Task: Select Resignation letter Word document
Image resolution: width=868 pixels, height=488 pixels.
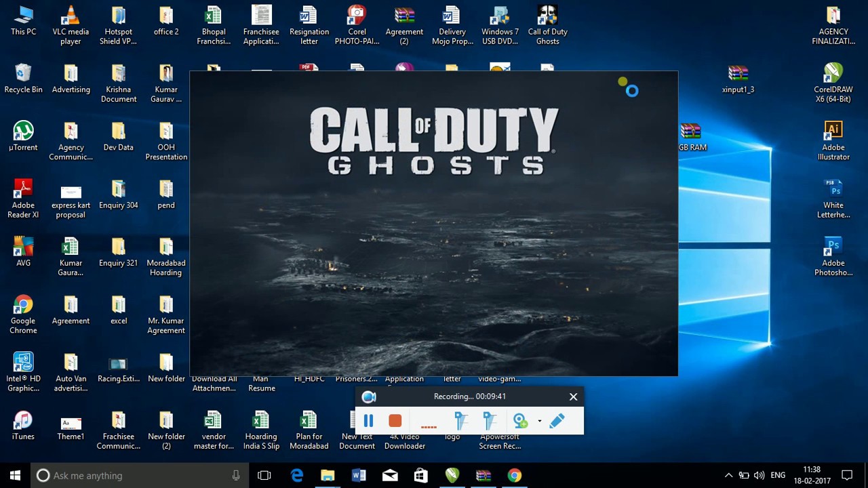Action: 309,26
